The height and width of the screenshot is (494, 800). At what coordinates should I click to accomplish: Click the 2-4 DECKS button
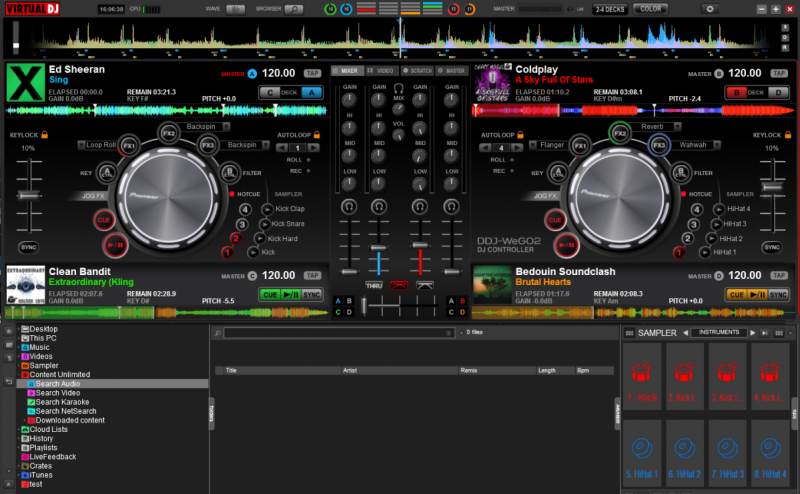(x=610, y=9)
